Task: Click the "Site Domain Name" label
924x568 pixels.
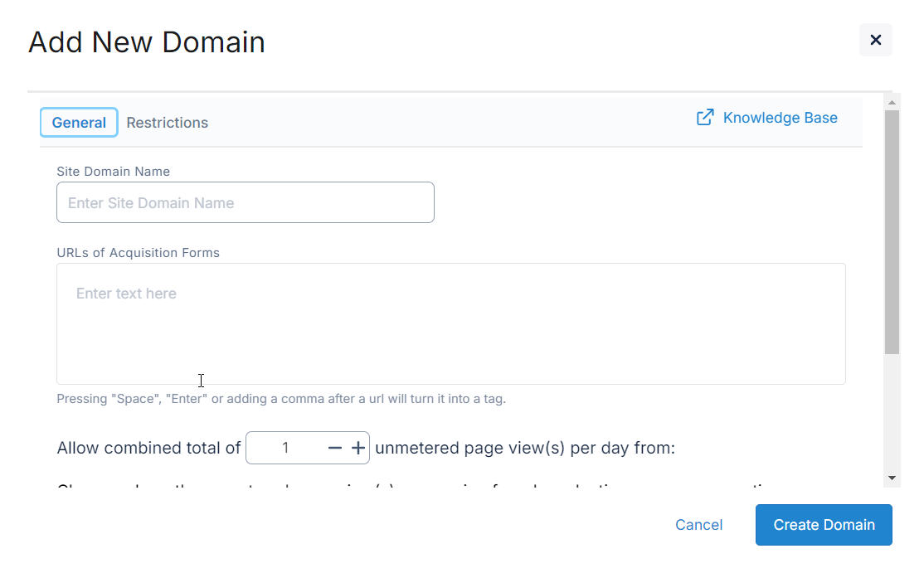Action: (113, 172)
